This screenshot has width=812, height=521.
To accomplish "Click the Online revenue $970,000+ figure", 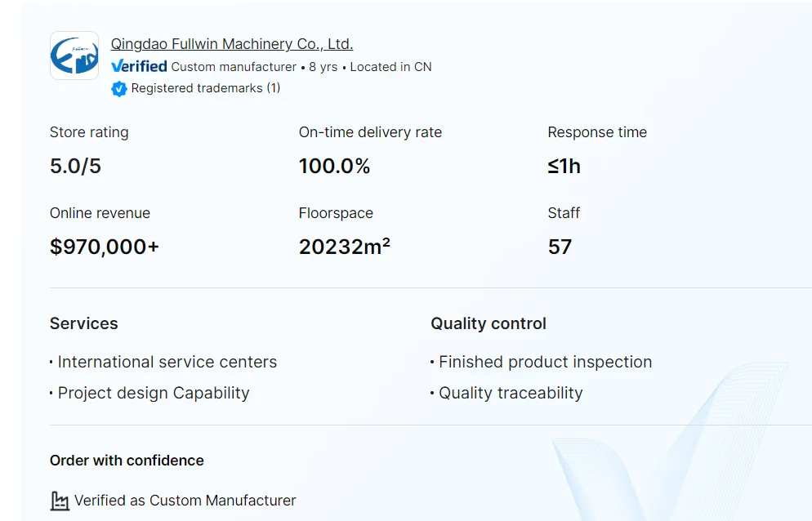I will 105,247.
